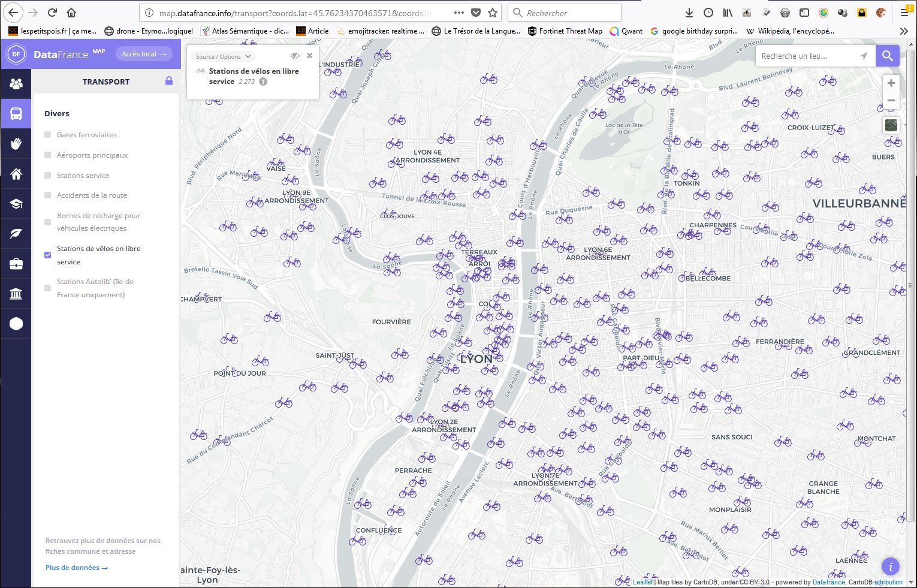Screen dimensions: 917x588
Task: Zoom in the map with plus button
Action: pyautogui.click(x=891, y=83)
